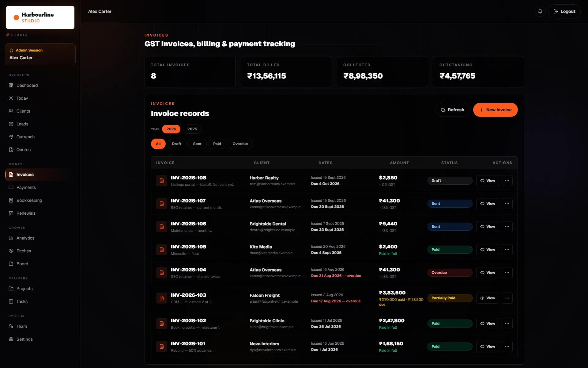Click the Harbourline Studio logo

pos(40,17)
